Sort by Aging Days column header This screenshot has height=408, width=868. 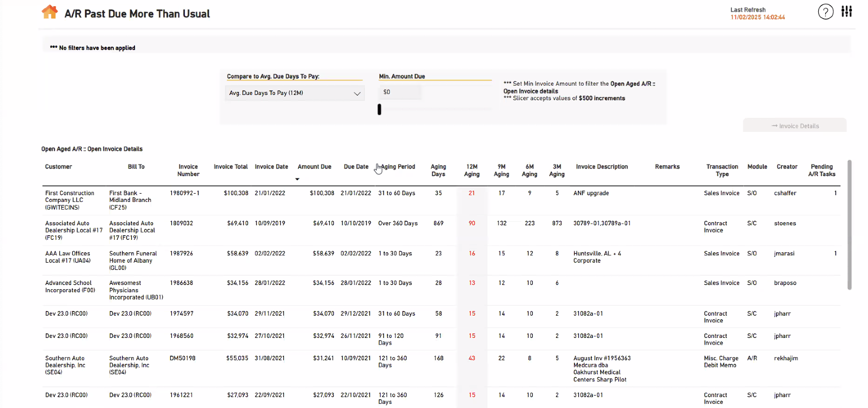438,170
